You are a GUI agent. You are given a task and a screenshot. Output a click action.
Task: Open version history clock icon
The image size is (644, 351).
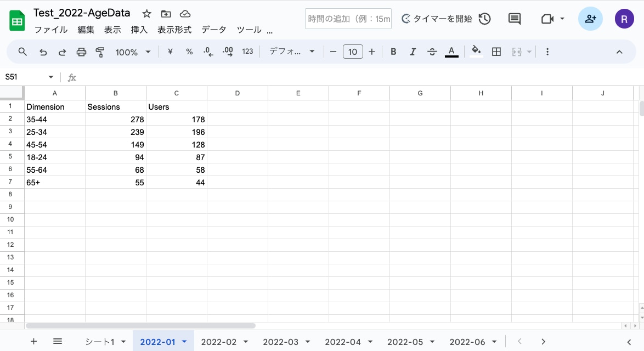coord(485,19)
